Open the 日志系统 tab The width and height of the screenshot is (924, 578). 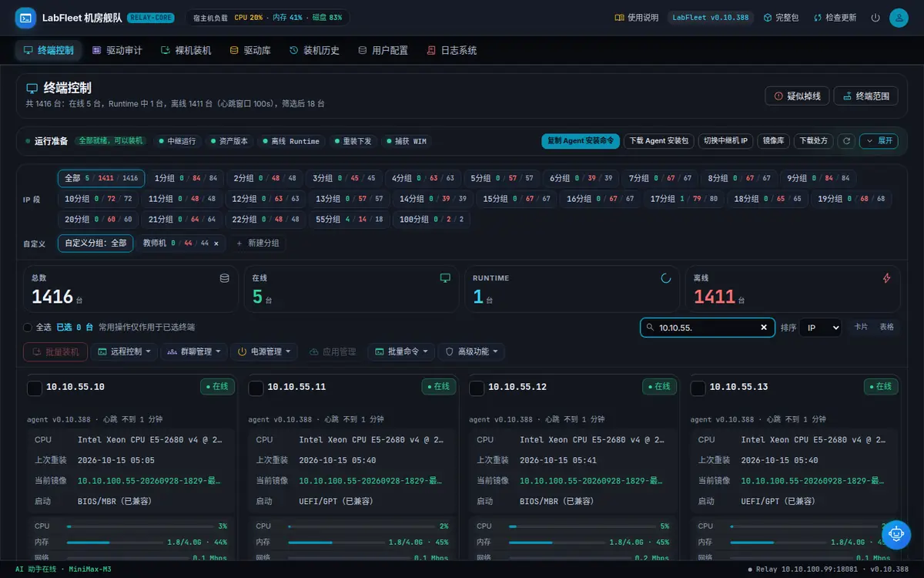[452, 51]
